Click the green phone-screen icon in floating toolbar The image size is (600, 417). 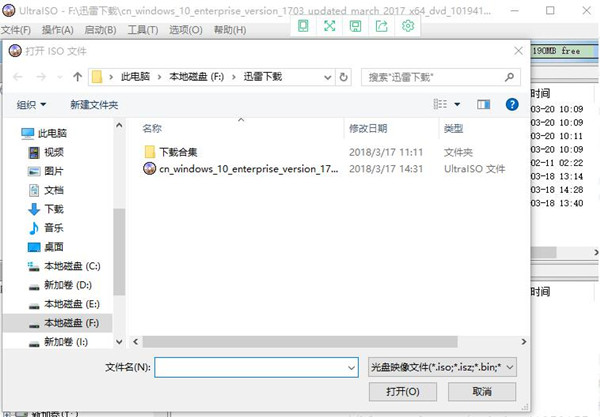pos(303,26)
